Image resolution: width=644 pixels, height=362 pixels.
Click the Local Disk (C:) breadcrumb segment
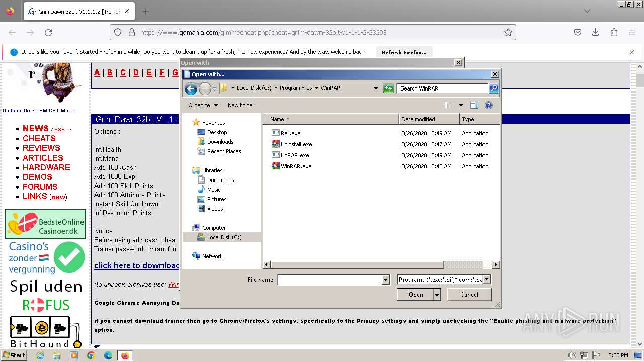(x=254, y=88)
